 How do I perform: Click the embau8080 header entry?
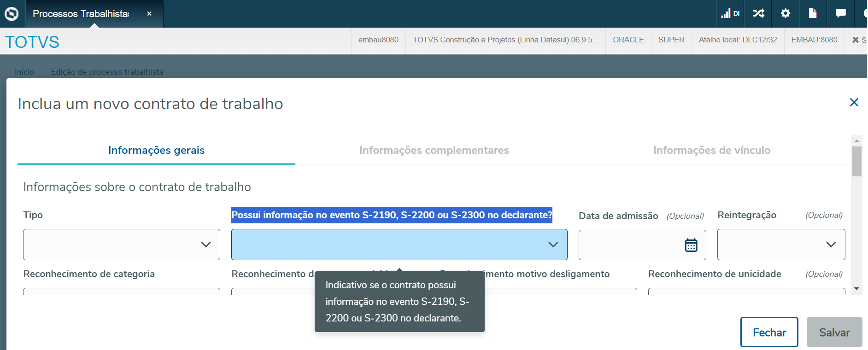[x=378, y=40]
